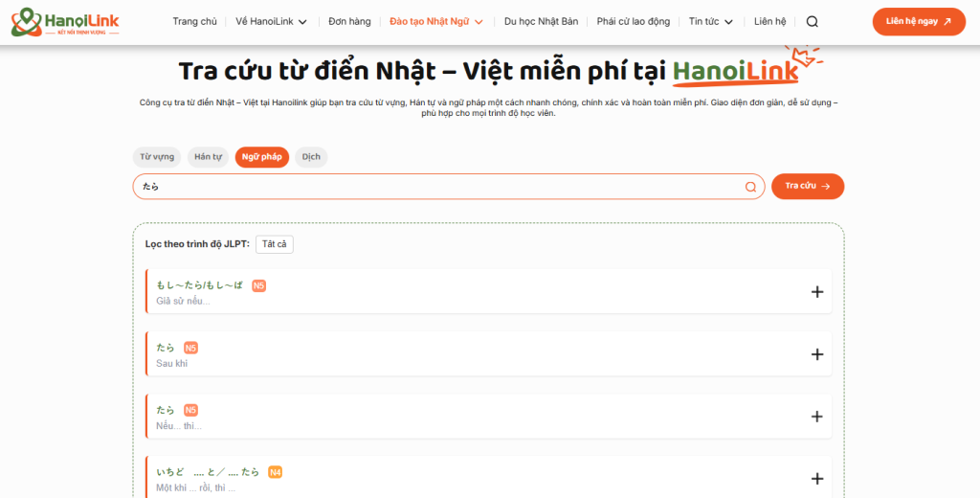Select the Ngữ pháp tab
The width and height of the screenshot is (980, 498).
coord(262,157)
